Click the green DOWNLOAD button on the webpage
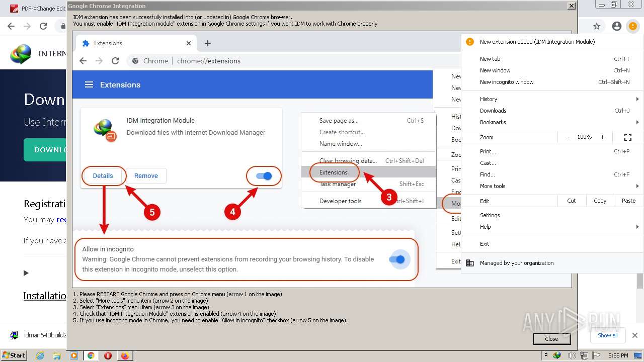The height and width of the screenshot is (362, 644). (x=45, y=150)
